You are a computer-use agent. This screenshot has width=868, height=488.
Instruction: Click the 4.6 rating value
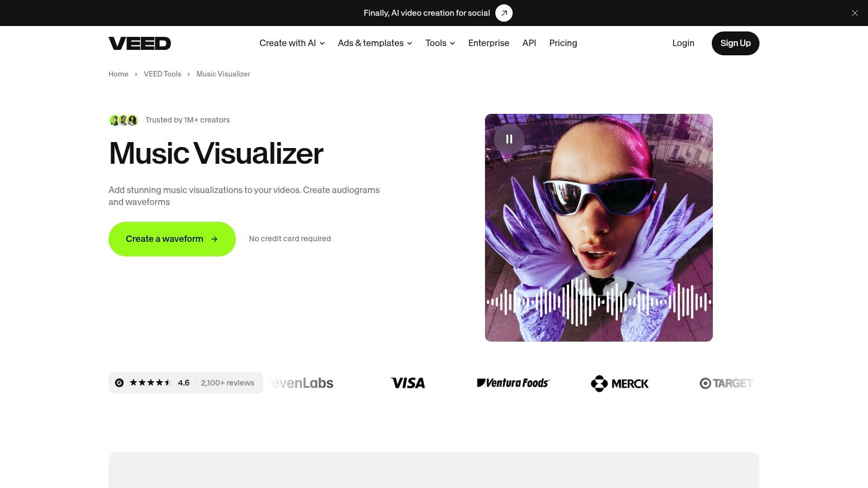[x=184, y=383]
